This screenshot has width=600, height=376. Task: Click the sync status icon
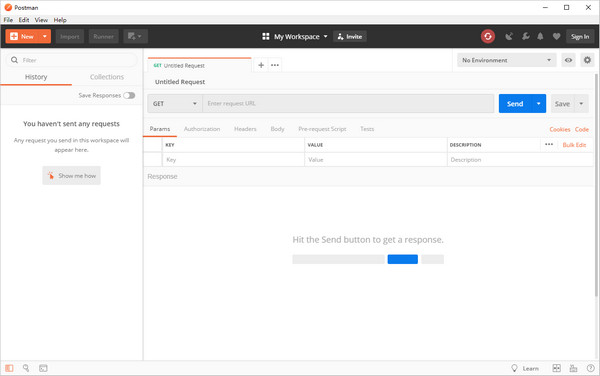(x=488, y=36)
